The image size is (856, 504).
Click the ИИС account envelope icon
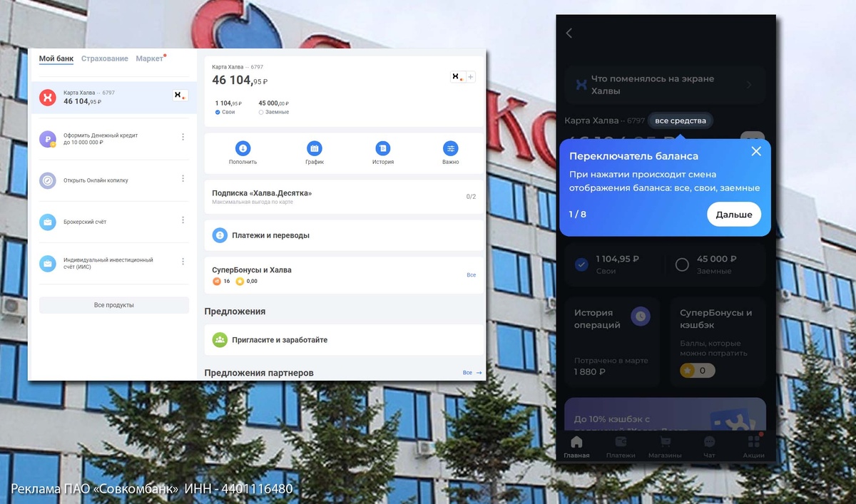(x=48, y=264)
